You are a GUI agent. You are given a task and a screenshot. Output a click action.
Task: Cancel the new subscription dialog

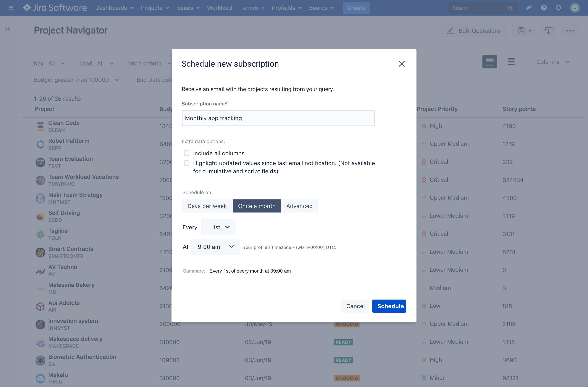point(355,306)
